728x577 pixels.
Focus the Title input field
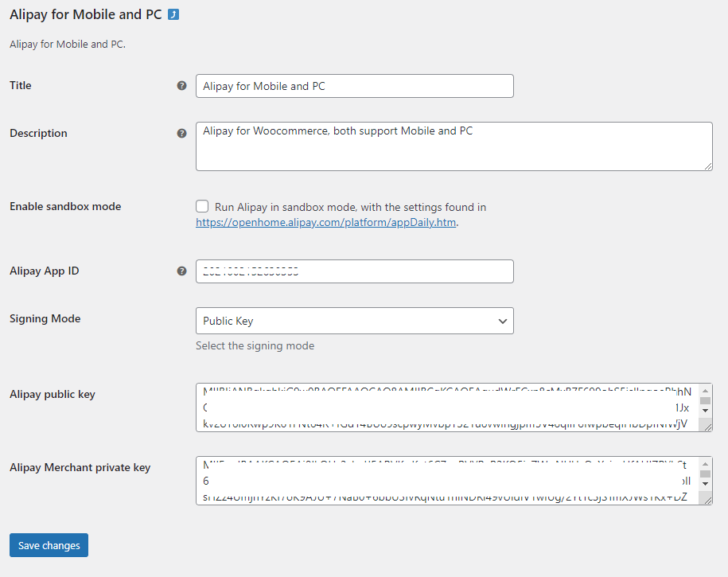(355, 86)
